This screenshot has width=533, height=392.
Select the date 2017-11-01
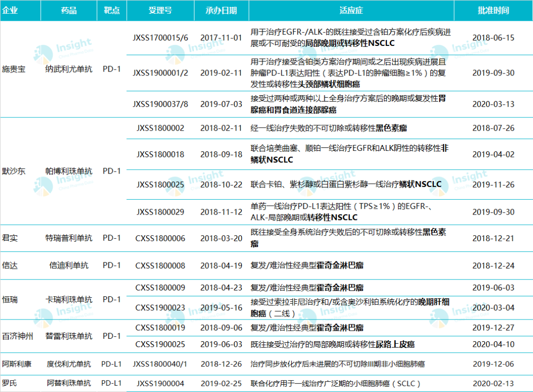point(221,37)
